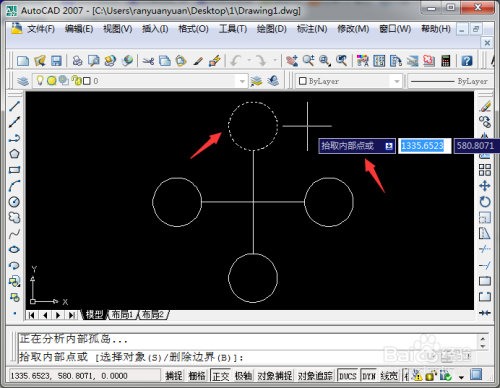
Task: Toggle DYN dynamic input in status bar
Action: point(369,376)
